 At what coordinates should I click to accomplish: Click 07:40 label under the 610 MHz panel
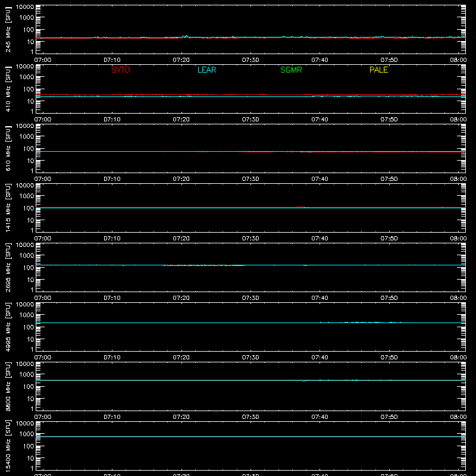[x=320, y=179]
